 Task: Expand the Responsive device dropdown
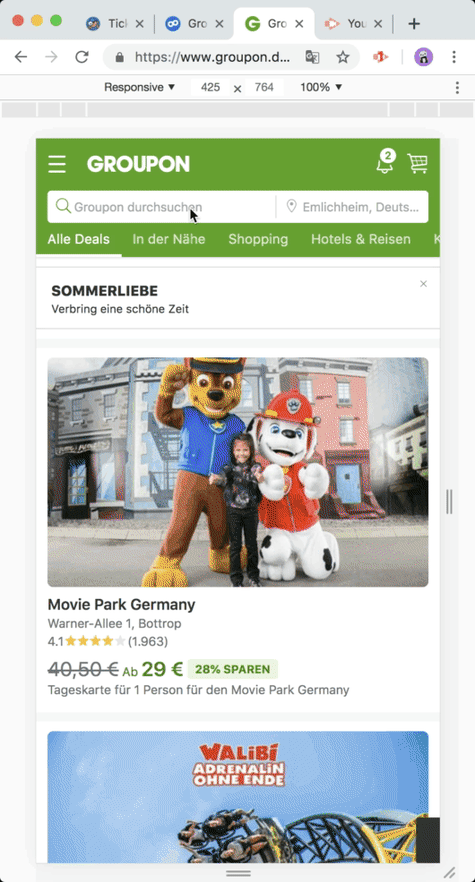(140, 87)
